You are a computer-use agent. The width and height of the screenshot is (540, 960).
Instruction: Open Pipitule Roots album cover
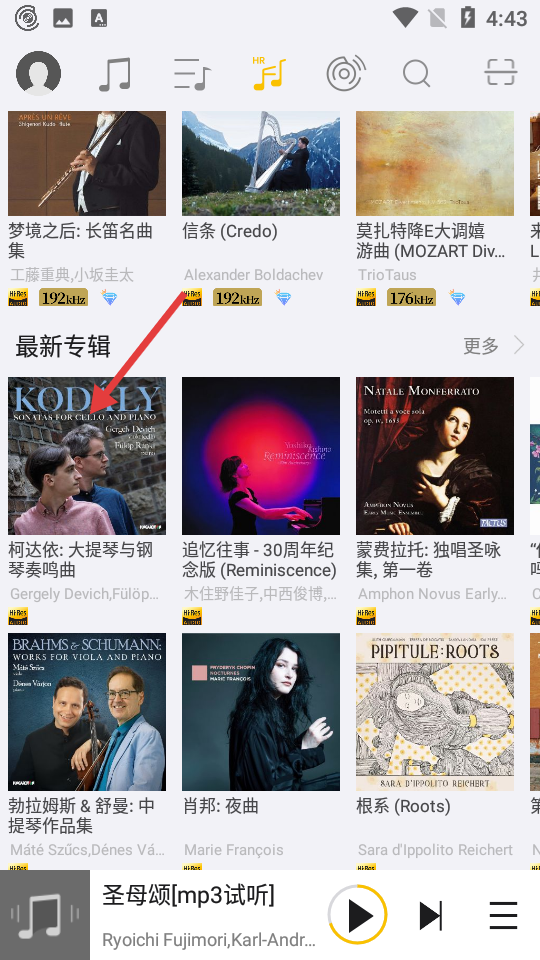[x=435, y=712]
